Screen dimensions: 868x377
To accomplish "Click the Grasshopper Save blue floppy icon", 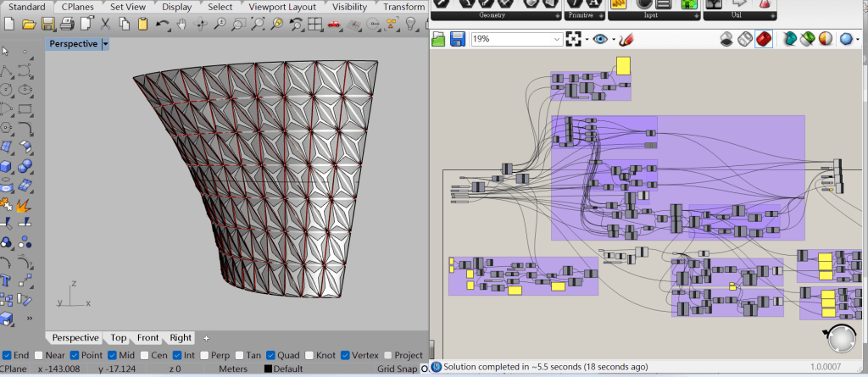I will (457, 39).
